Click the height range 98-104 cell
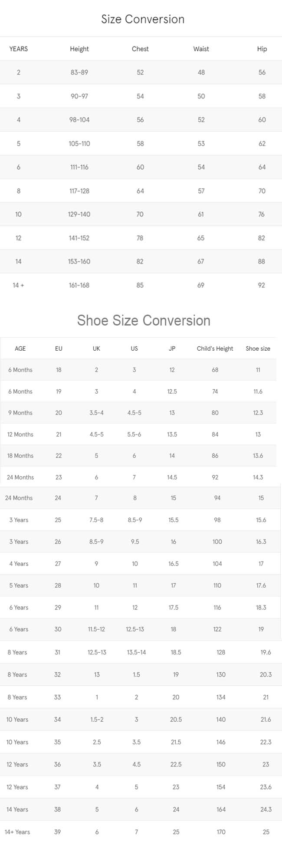Image resolution: width=282 pixels, height=868 pixels. tap(79, 120)
